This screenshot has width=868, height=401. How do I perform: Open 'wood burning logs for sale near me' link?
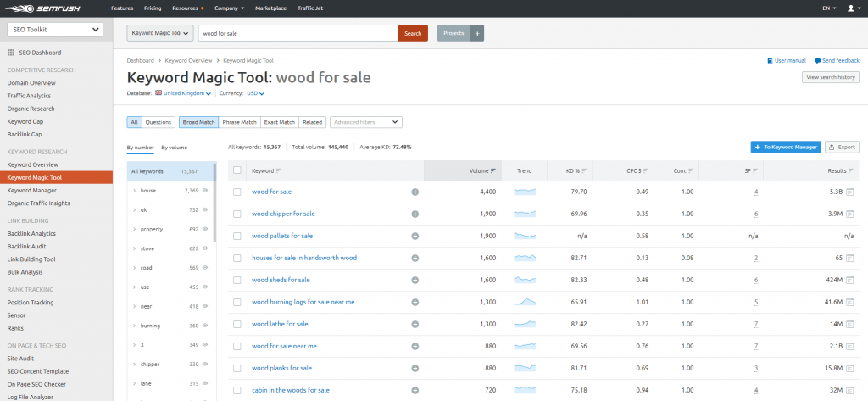[303, 302]
